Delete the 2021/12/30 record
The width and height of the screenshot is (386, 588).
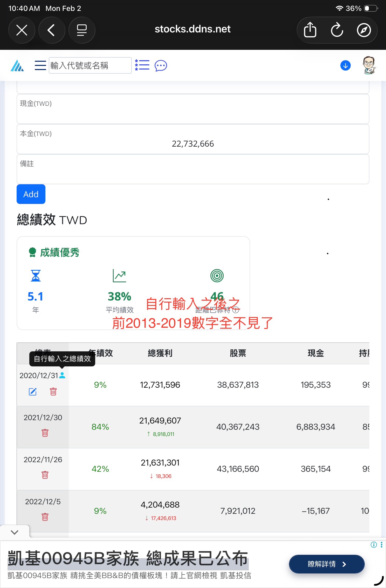tap(45, 433)
